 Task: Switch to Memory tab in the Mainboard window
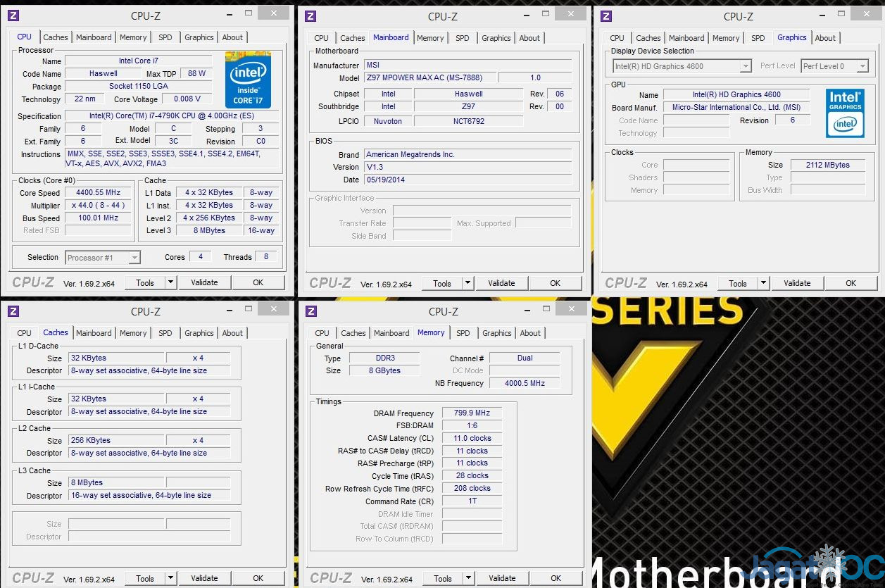(430, 38)
